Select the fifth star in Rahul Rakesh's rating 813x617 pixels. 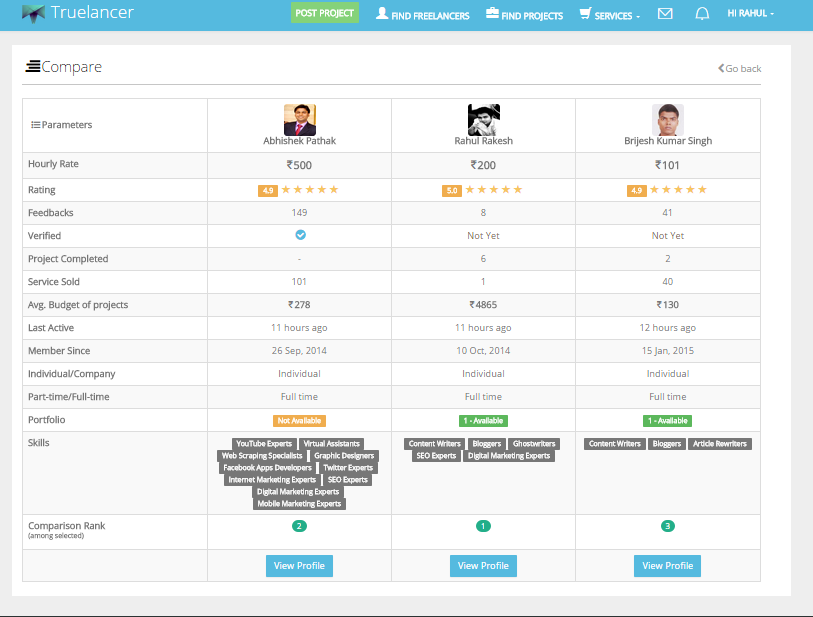coord(516,189)
